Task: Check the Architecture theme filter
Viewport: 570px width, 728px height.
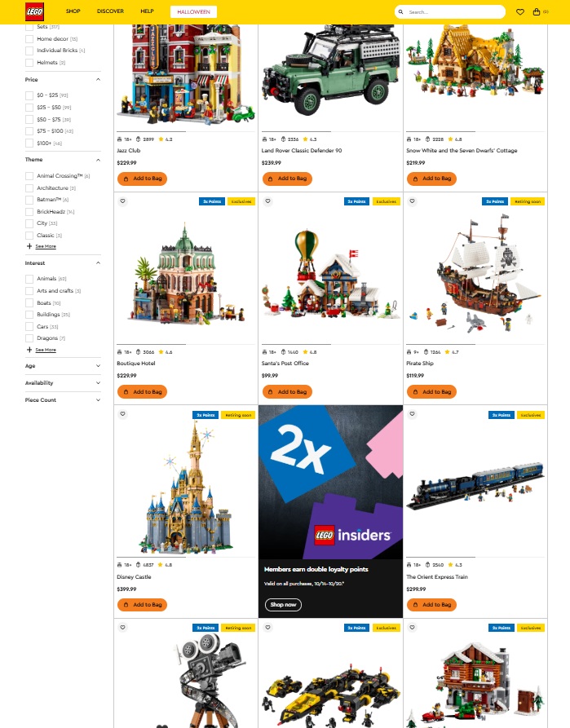Action: coord(29,188)
